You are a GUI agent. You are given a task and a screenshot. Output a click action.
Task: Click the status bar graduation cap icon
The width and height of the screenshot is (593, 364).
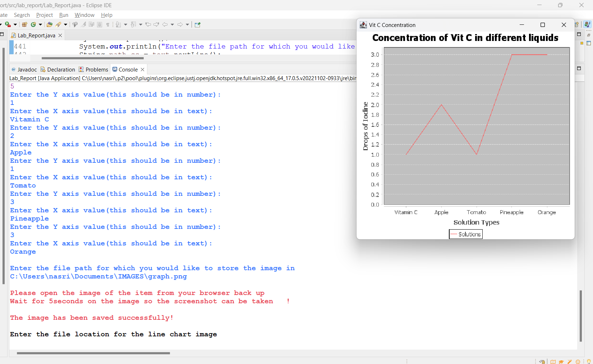561,361
